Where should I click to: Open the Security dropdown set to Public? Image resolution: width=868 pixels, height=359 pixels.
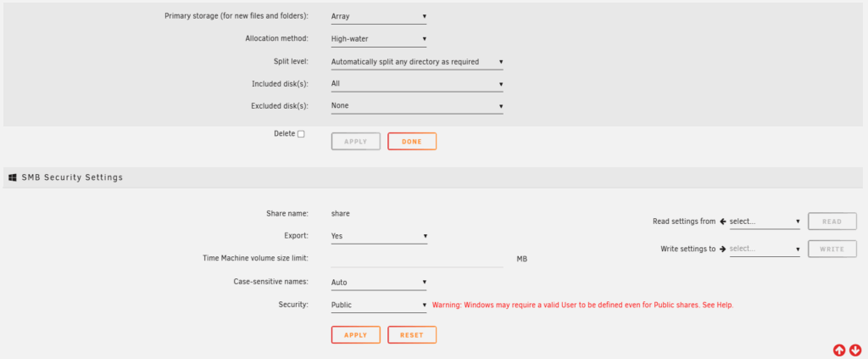(379, 305)
